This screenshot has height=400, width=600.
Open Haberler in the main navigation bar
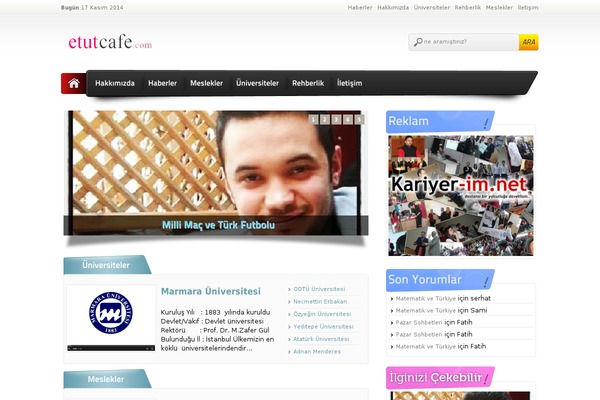163,83
